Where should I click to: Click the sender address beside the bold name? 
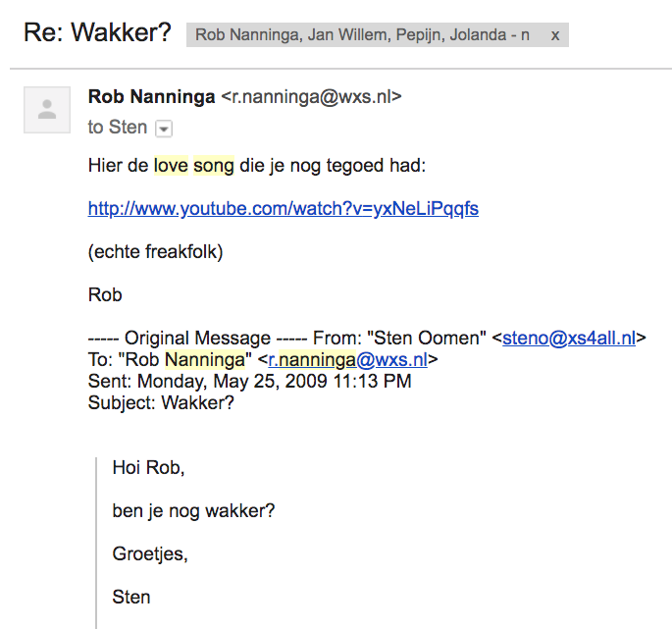[311, 96]
